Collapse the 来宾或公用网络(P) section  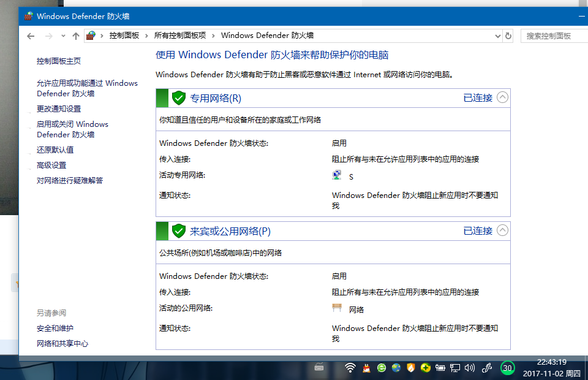502,230
